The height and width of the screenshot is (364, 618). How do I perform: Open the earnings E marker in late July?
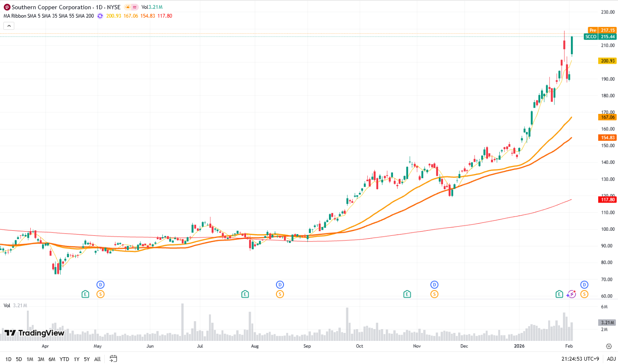pos(245,294)
